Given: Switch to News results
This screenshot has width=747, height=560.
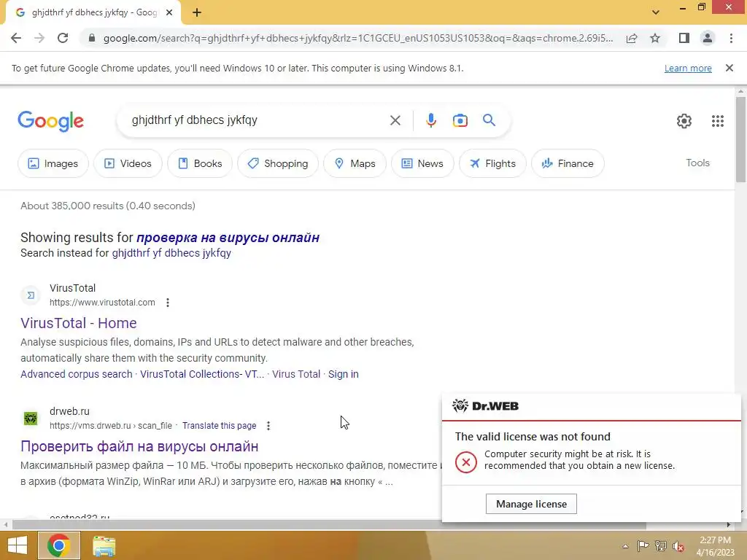Looking at the screenshot, I should pyautogui.click(x=422, y=163).
